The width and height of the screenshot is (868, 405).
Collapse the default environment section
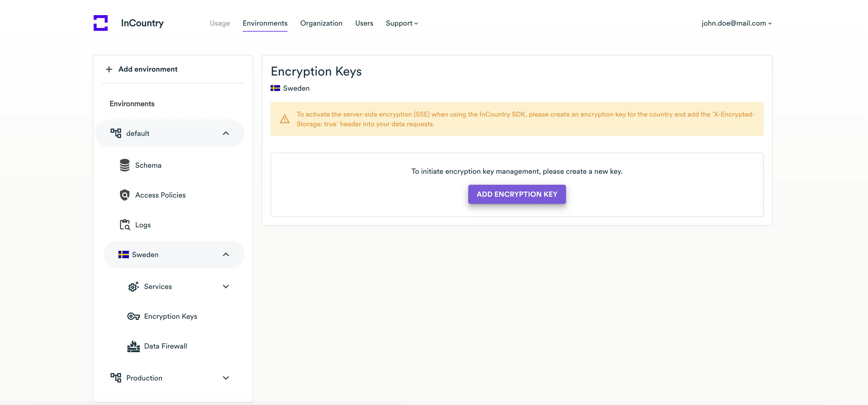point(226,133)
